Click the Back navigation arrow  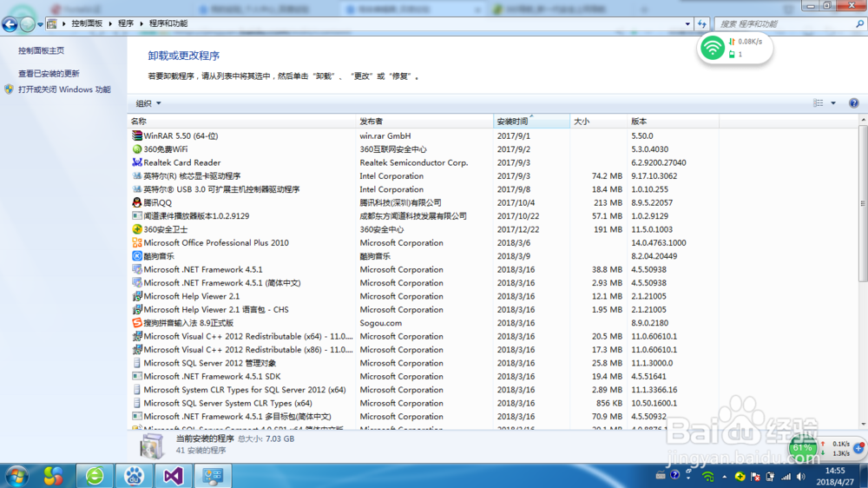10,23
